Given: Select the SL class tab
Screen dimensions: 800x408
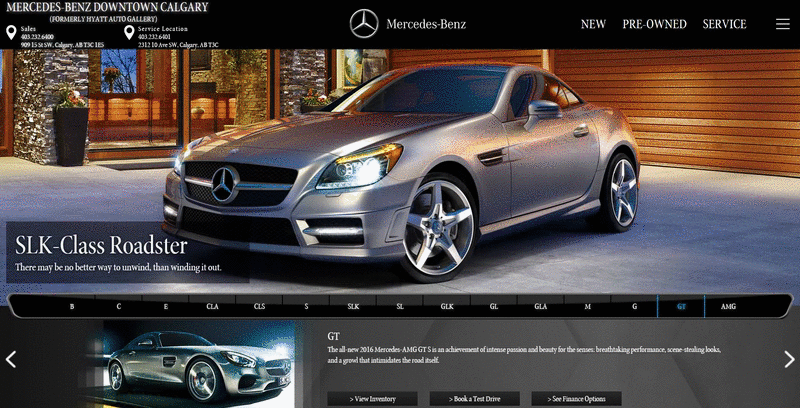Looking at the screenshot, I should pyautogui.click(x=400, y=307).
